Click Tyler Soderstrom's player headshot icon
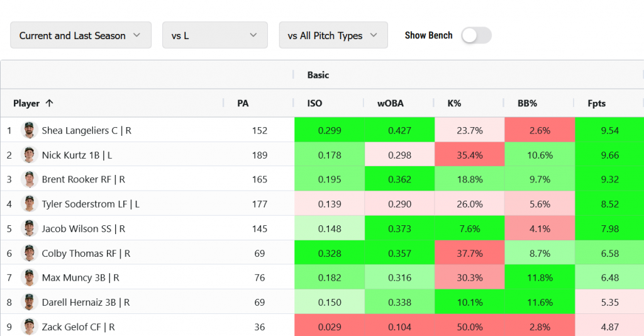This screenshot has height=336, width=644. coord(28,204)
